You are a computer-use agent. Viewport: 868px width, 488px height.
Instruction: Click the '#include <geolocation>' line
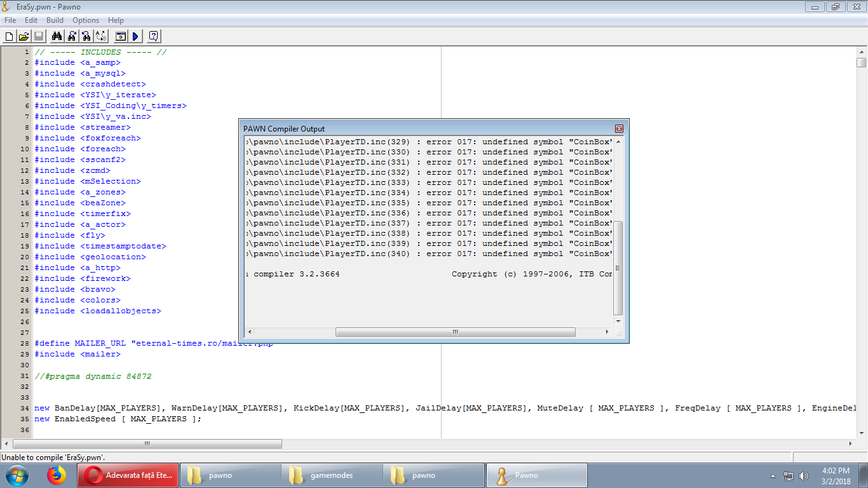90,257
